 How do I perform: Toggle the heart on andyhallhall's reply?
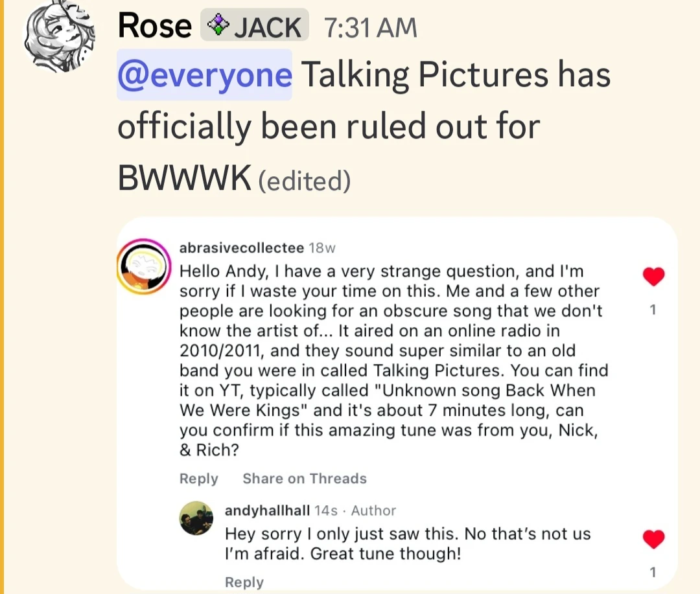(x=653, y=539)
